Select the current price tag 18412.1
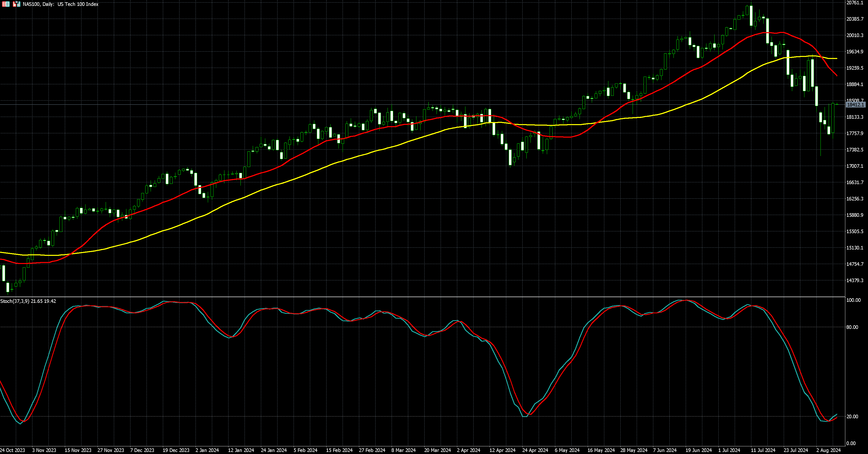Viewport: 868px width, 454px height. pos(855,105)
